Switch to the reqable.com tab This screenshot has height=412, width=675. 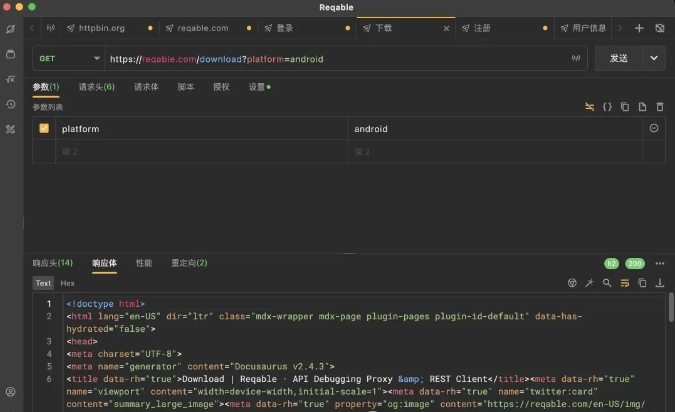(x=208, y=28)
